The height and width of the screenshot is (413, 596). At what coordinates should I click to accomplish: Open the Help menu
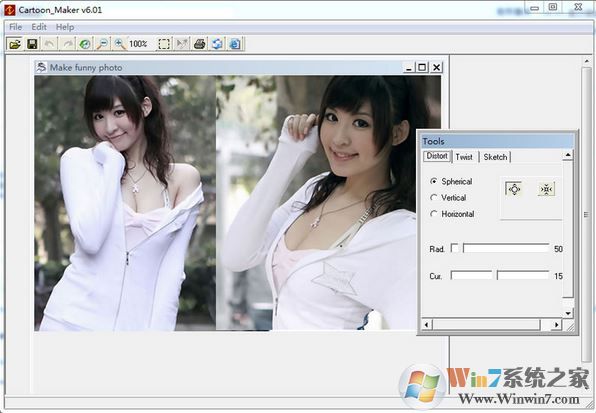click(65, 27)
